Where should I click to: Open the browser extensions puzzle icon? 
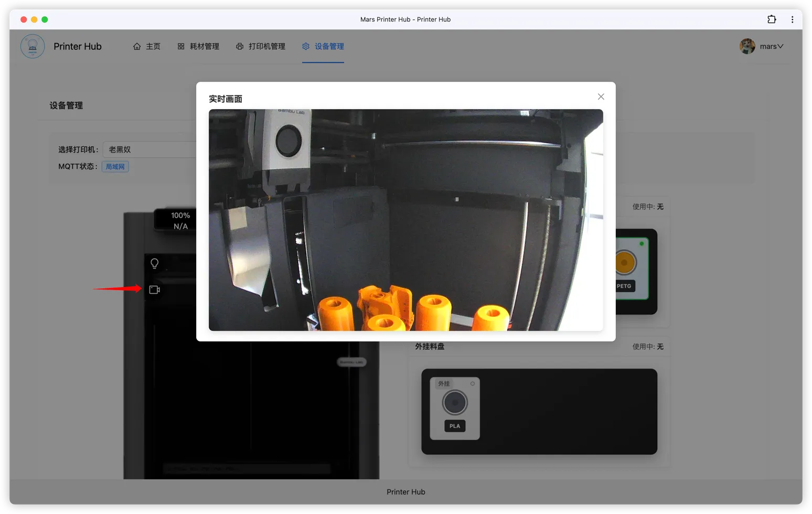pyautogui.click(x=772, y=19)
